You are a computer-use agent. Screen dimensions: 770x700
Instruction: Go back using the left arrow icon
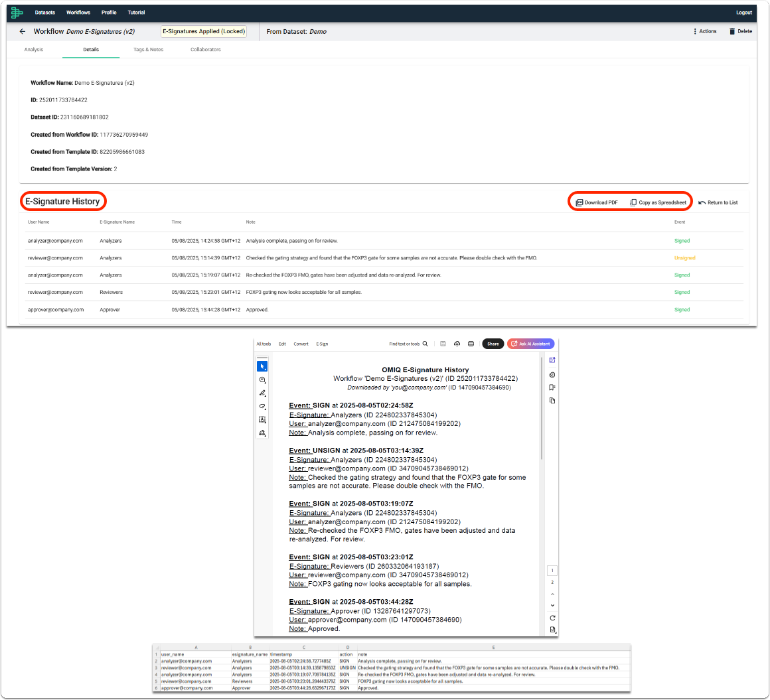point(22,31)
